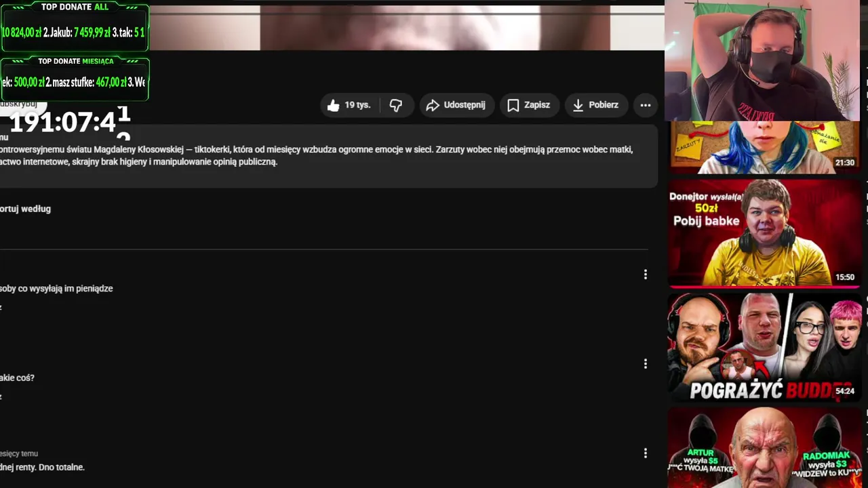Open the 'Pobij babke' video thumbnail
The width and height of the screenshot is (868, 488).
click(x=764, y=232)
